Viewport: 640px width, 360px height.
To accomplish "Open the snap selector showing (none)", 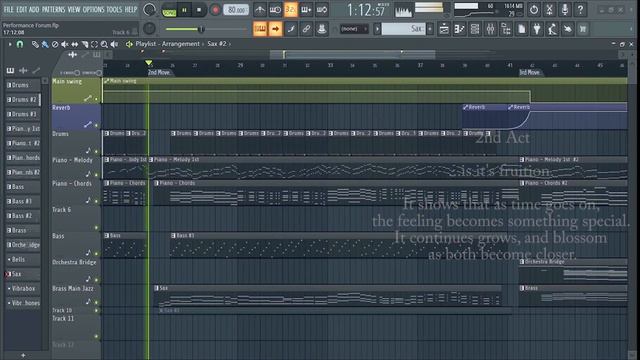I will 353,29.
